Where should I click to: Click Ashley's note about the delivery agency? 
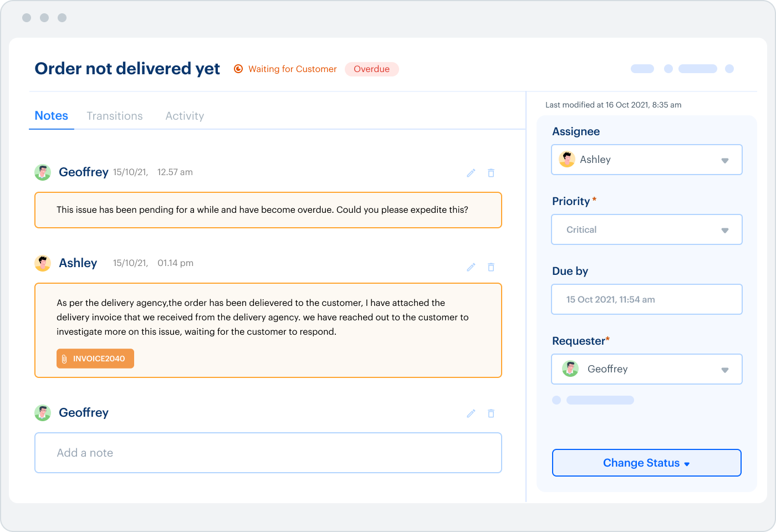pyautogui.click(x=263, y=317)
